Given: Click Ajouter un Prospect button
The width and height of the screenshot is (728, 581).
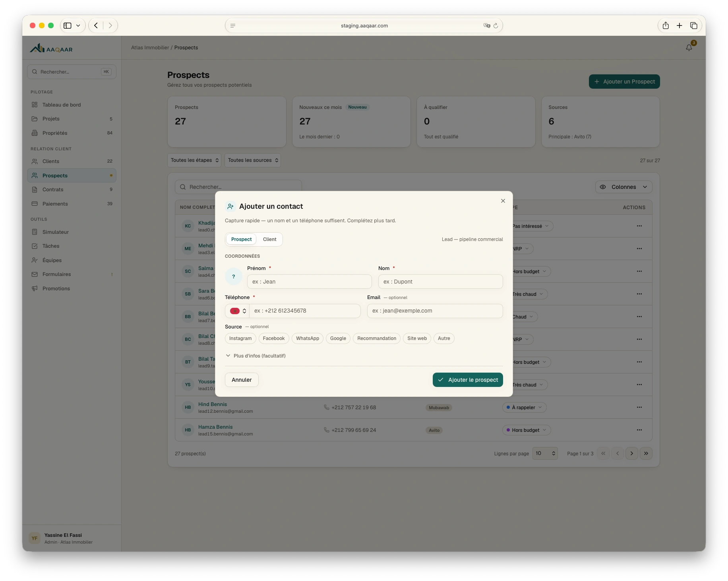Looking at the screenshot, I should pyautogui.click(x=624, y=82).
